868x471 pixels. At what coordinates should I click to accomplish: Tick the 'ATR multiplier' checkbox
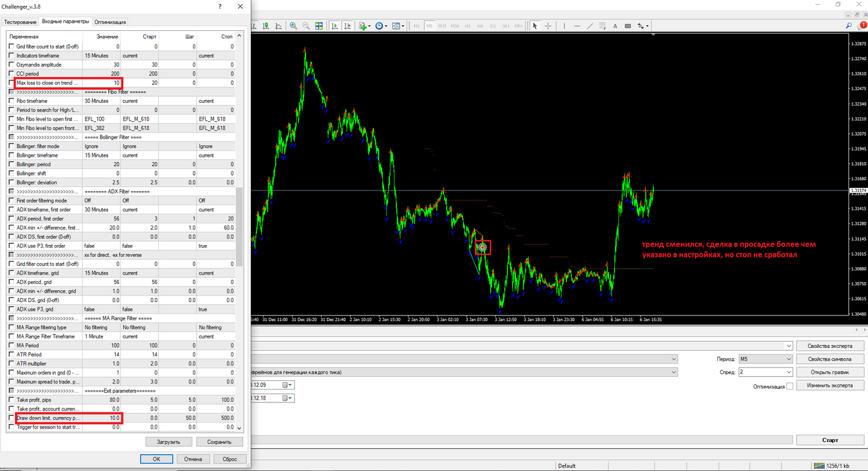click(11, 363)
